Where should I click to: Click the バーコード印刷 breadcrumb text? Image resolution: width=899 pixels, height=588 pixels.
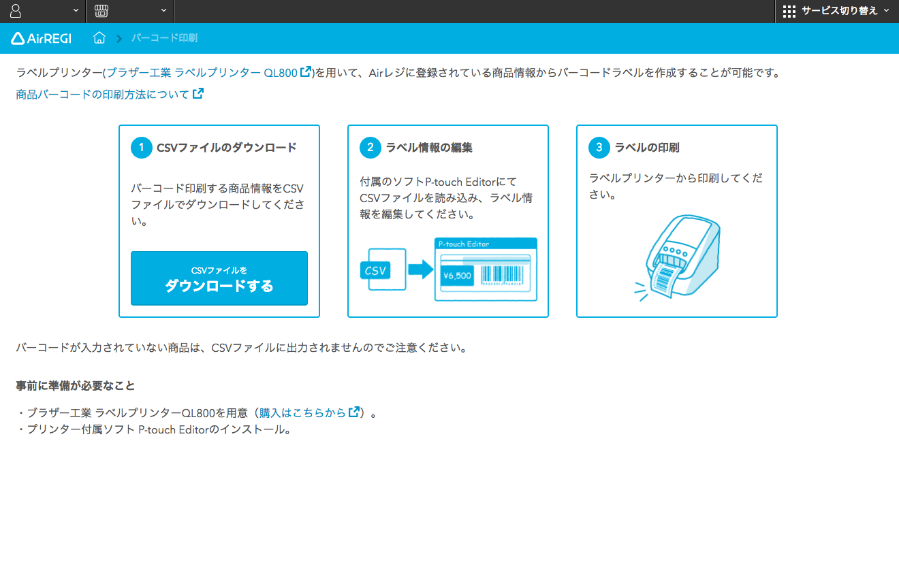164,38
